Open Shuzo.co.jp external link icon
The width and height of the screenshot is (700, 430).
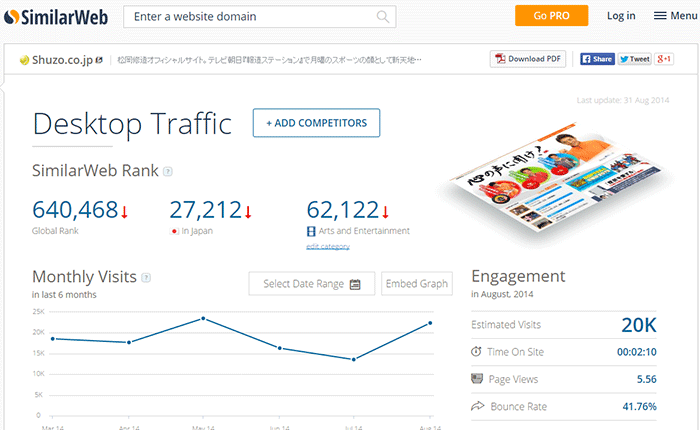[99, 59]
